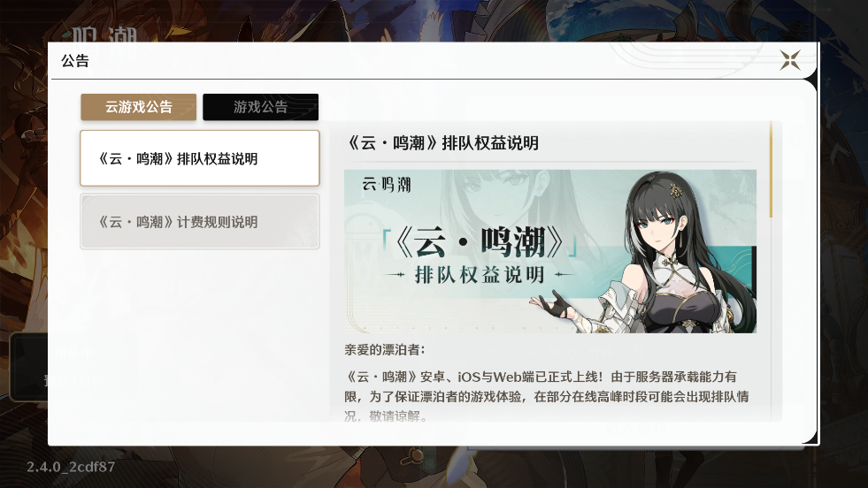Click the 亲爱的漂泊者 greeting line
This screenshot has width=868, height=488.
coord(385,350)
